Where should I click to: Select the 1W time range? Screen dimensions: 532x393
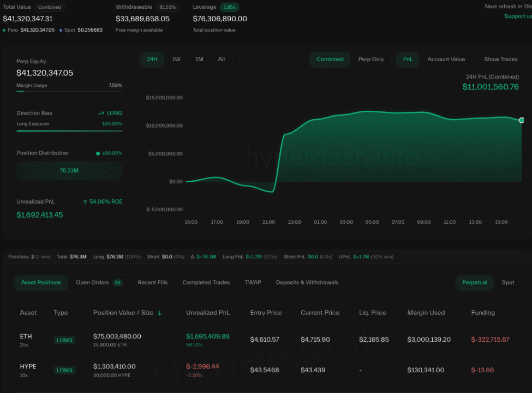tap(176, 59)
